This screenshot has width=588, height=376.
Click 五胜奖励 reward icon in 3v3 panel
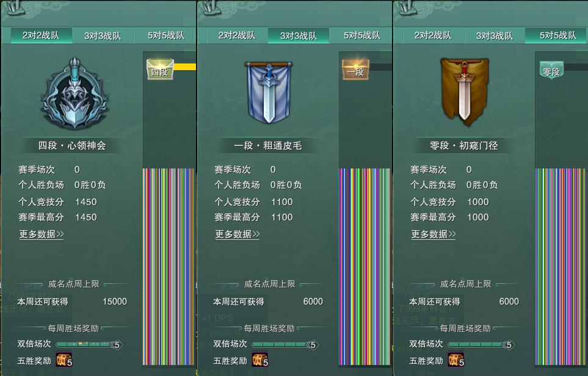click(x=260, y=360)
